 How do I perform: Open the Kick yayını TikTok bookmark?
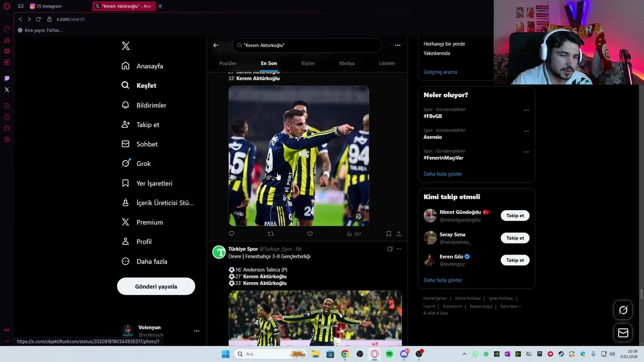tap(40, 30)
